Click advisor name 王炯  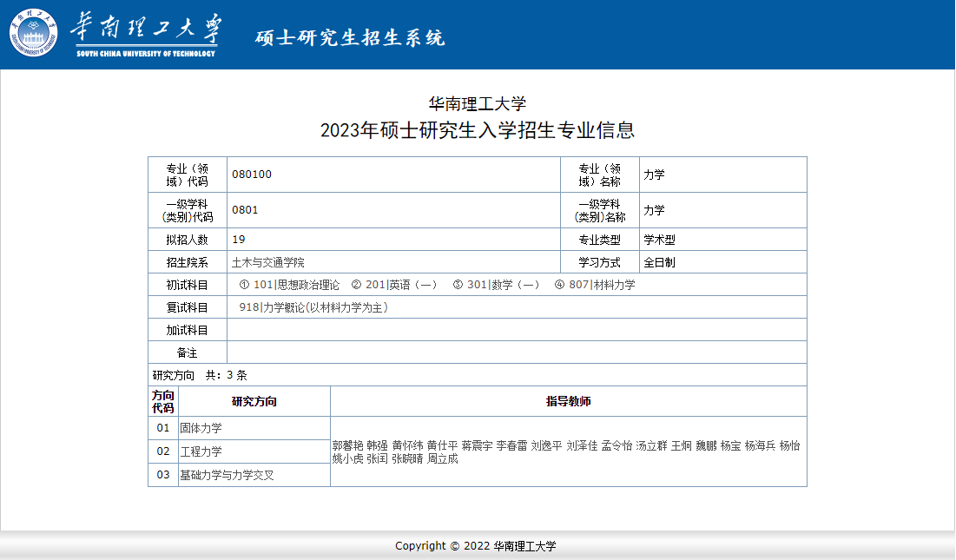coord(681,445)
